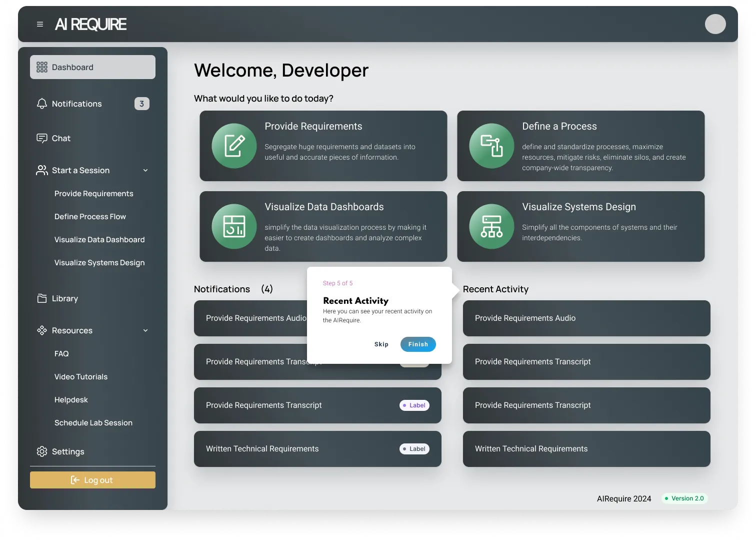Viewport: 756px width, 540px height.
Task: Click Label tag on Written Technical Requirements
Action: pyautogui.click(x=414, y=449)
